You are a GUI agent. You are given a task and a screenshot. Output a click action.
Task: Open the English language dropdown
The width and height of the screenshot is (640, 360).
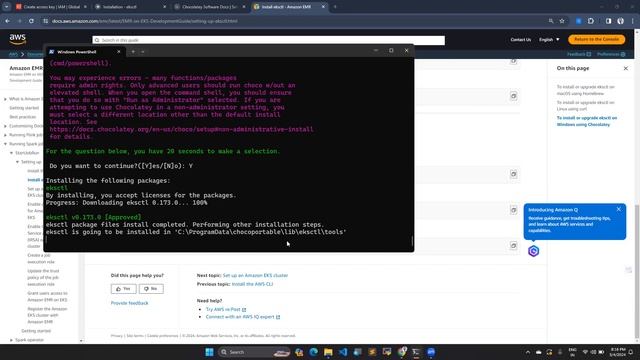tap(549, 40)
